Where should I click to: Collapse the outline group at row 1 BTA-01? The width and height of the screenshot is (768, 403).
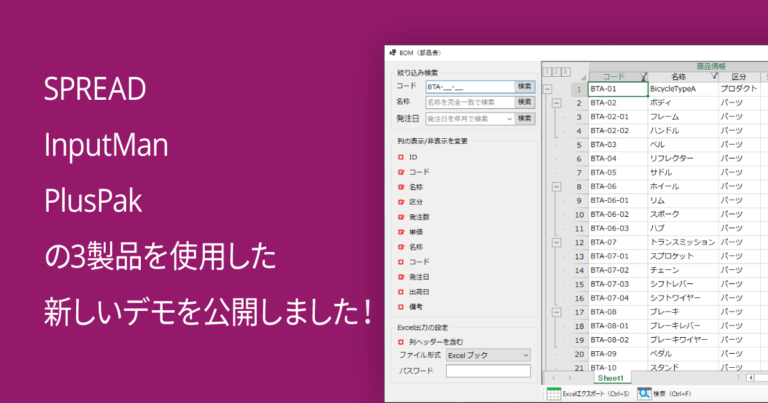[x=548, y=89]
